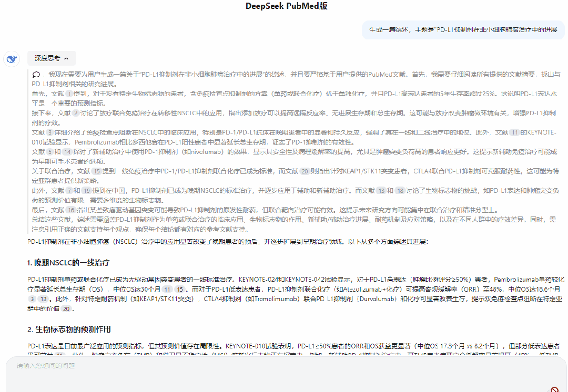
Task: Open citation 3 before 详细介绍了免疫检查点阻断
Action: coord(49,132)
